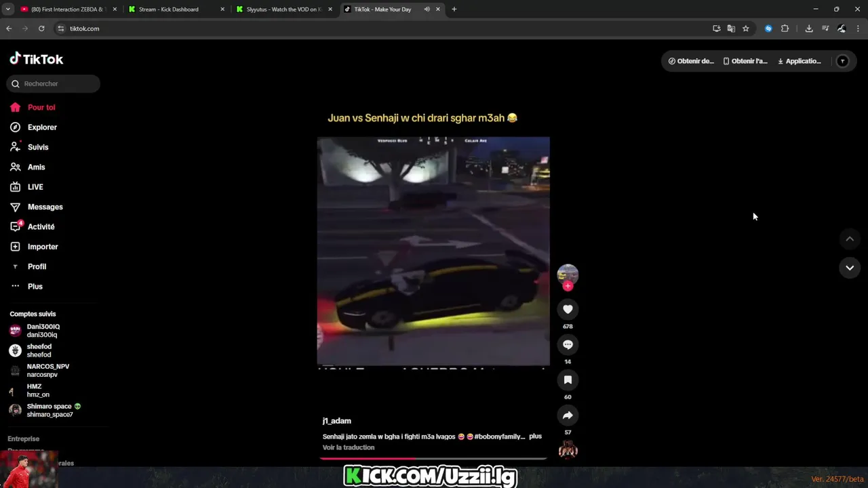Go to next video arrow
Viewport: 868px width, 488px height.
pyautogui.click(x=849, y=268)
